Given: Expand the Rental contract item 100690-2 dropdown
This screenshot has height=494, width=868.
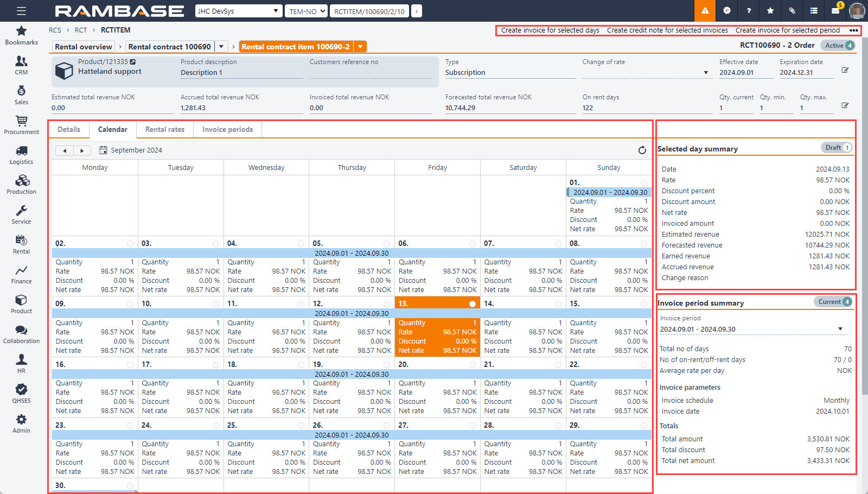Looking at the screenshot, I should [x=360, y=47].
